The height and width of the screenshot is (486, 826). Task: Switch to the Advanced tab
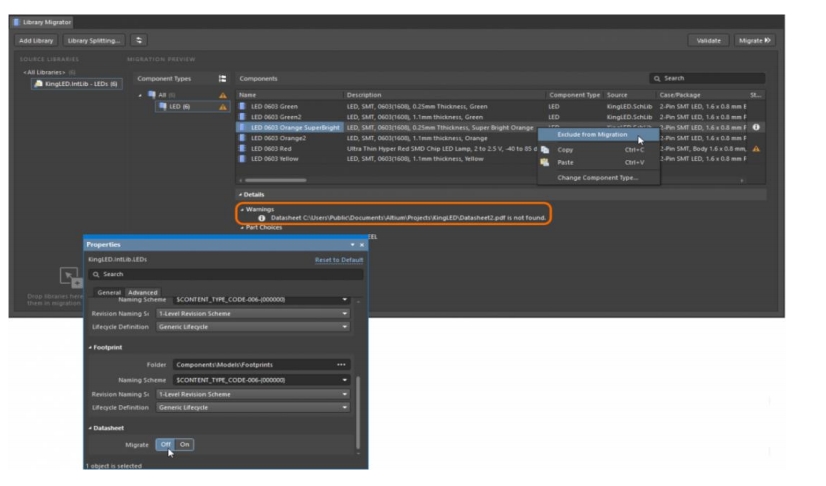pyautogui.click(x=143, y=293)
